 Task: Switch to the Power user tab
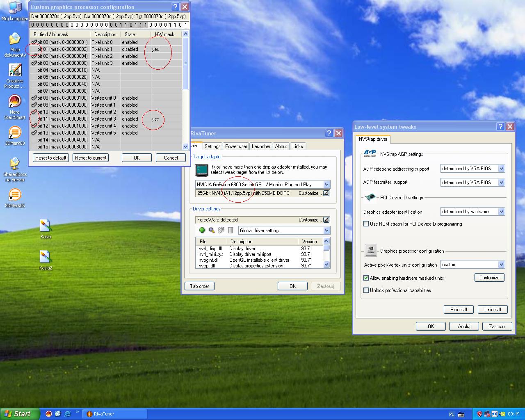point(236,146)
